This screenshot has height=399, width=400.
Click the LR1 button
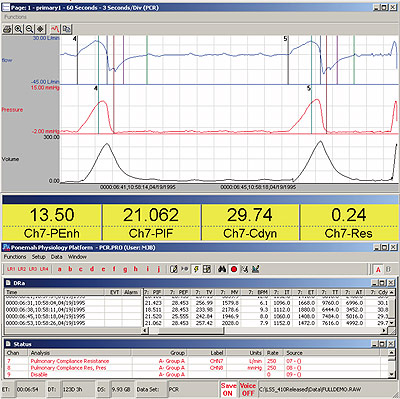click(x=11, y=269)
